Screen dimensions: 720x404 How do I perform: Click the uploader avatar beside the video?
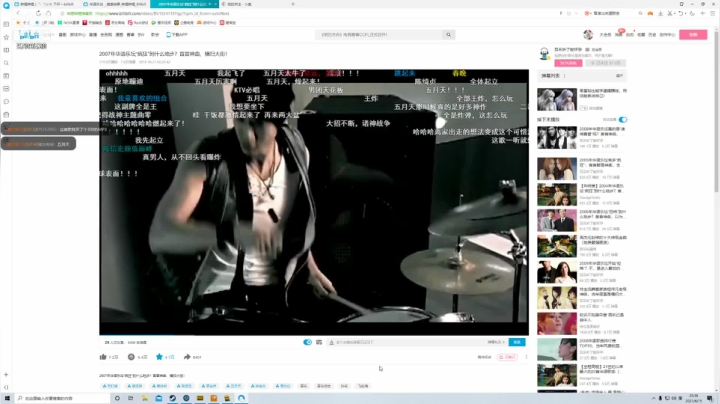pyautogui.click(x=544, y=53)
